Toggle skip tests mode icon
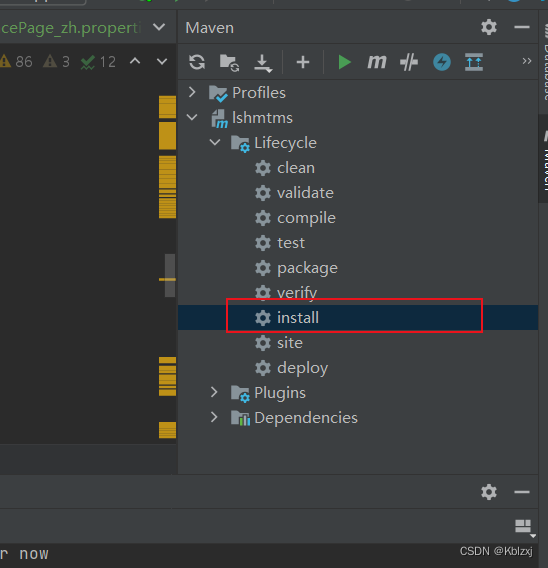The height and width of the screenshot is (568, 548). 409,62
